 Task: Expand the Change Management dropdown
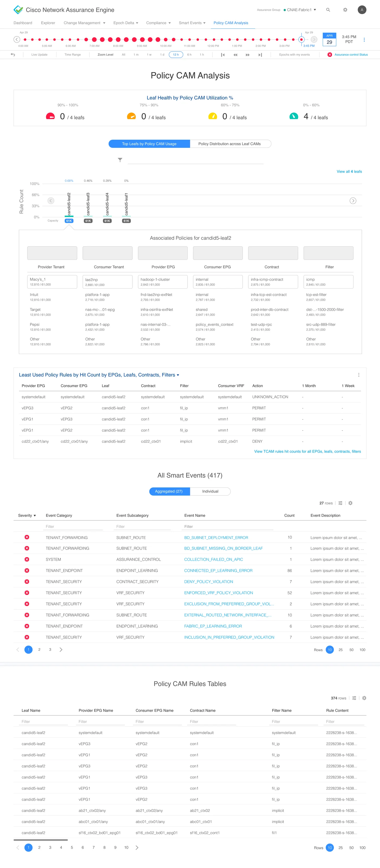point(84,23)
